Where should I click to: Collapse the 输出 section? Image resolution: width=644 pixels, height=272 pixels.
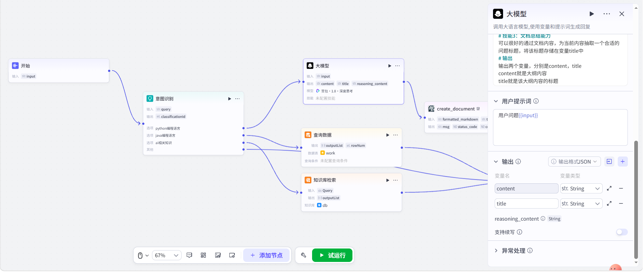pos(496,162)
